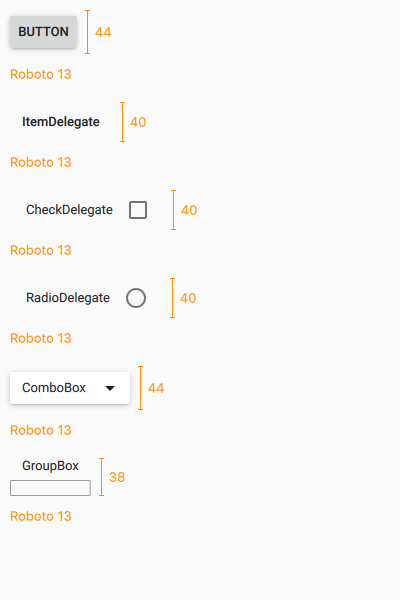
Task: Click the 40 height label beside ItemDelegate
Action: [138, 122]
